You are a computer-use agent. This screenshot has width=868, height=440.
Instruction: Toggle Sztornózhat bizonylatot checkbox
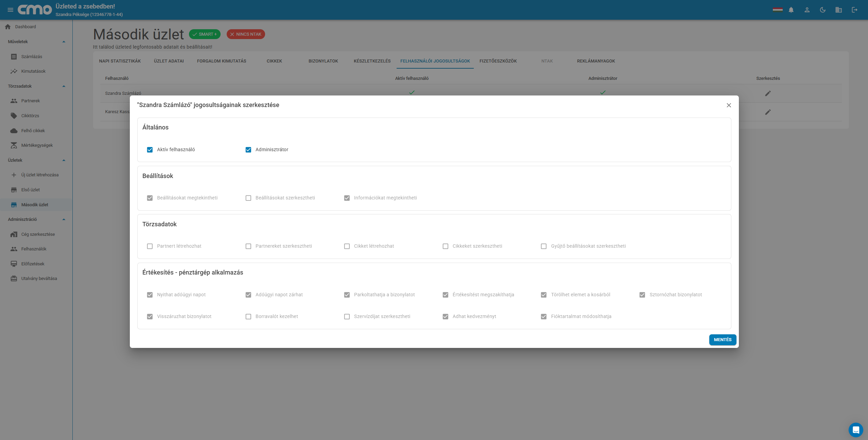pos(642,295)
